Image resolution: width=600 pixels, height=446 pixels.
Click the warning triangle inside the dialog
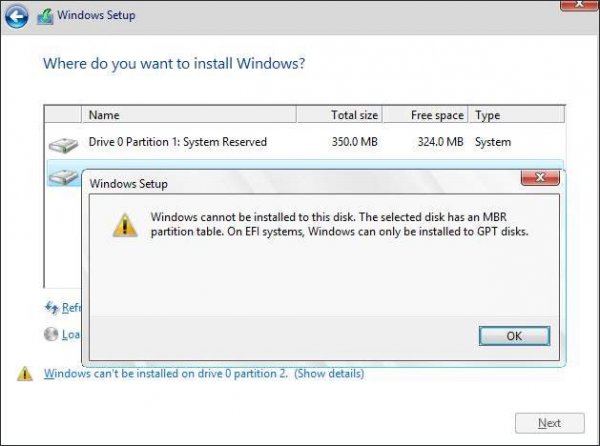click(x=125, y=225)
